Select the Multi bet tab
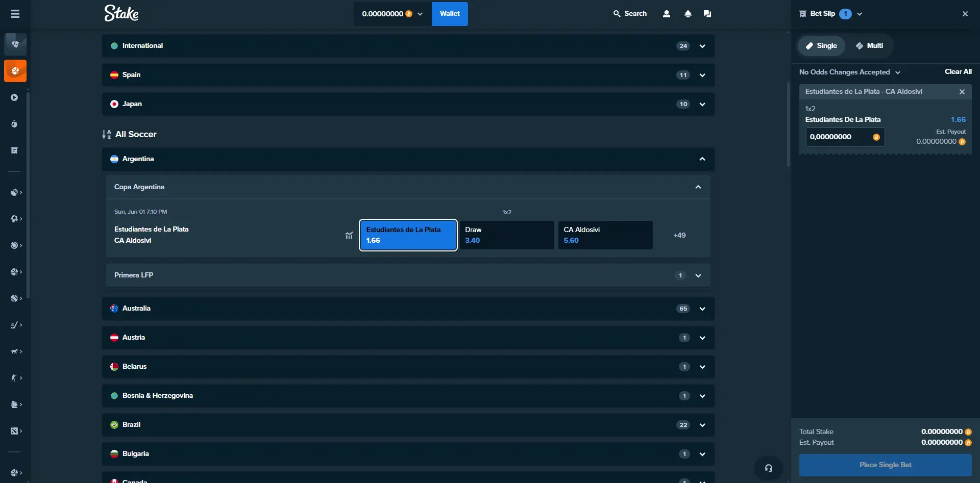Image resolution: width=980 pixels, height=483 pixels. click(869, 46)
